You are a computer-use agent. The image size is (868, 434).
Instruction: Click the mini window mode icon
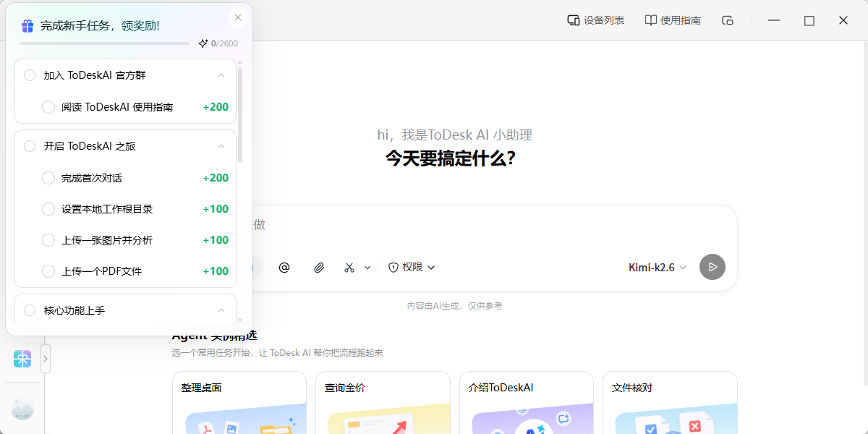pos(728,20)
